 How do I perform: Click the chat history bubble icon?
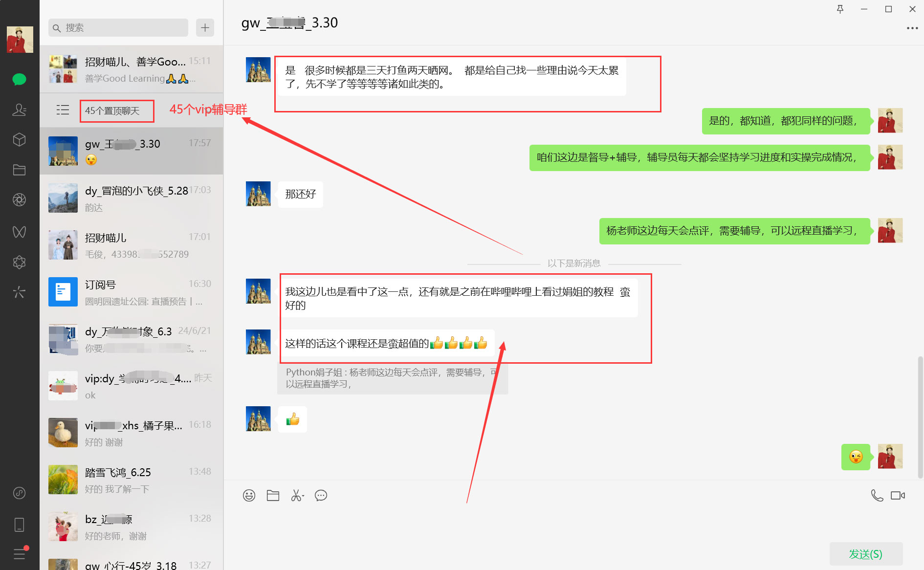(x=321, y=496)
